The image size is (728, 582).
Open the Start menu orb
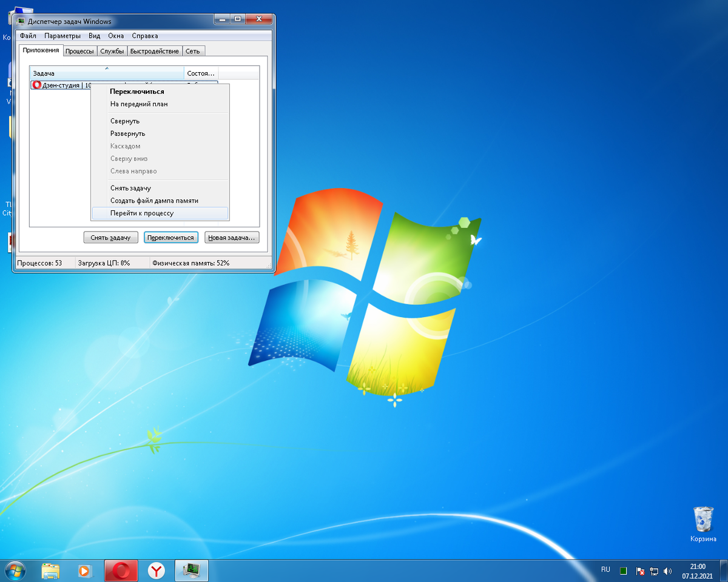14,570
